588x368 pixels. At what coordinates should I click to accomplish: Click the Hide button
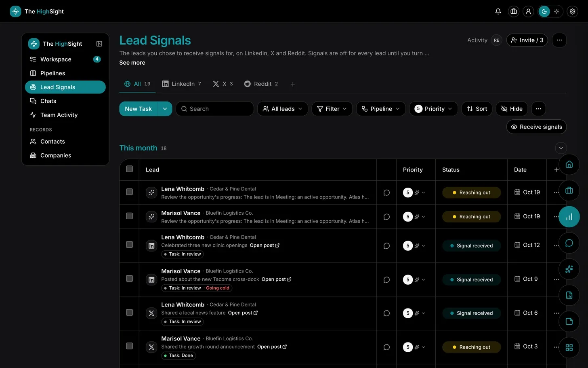click(512, 109)
